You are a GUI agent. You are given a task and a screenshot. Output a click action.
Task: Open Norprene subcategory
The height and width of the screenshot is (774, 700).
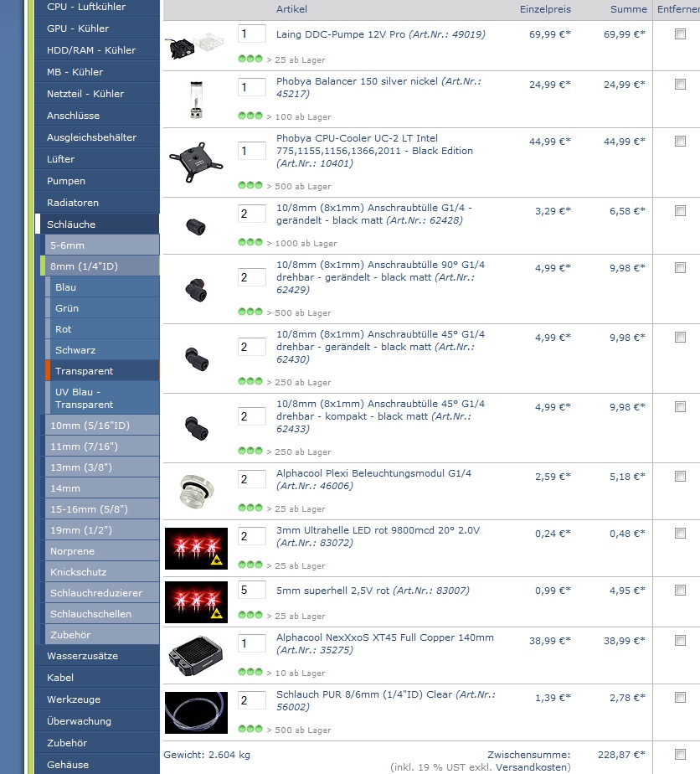(101, 551)
